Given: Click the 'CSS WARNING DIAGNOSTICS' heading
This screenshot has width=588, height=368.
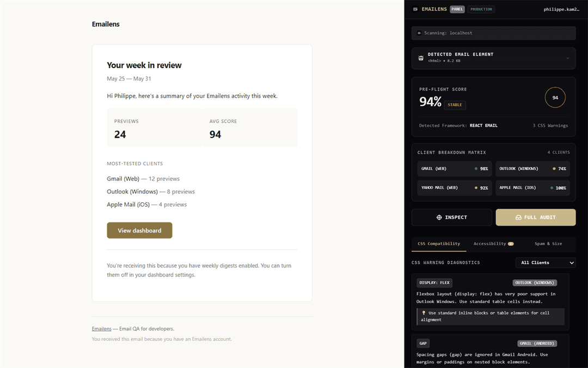Looking at the screenshot, I should pos(445,262).
